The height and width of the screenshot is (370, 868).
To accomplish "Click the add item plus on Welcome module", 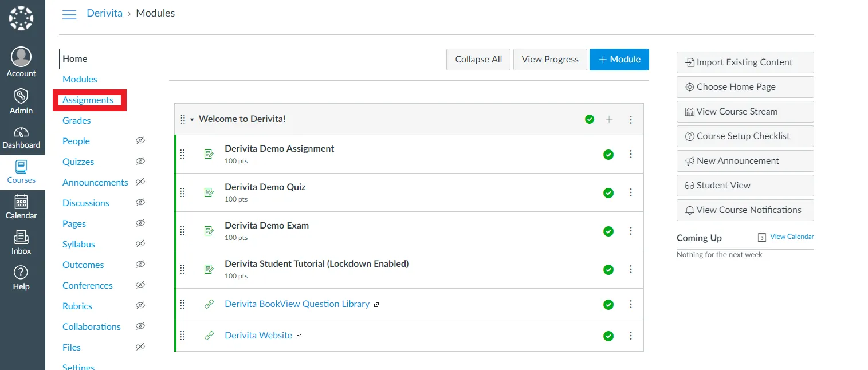I will tap(609, 119).
